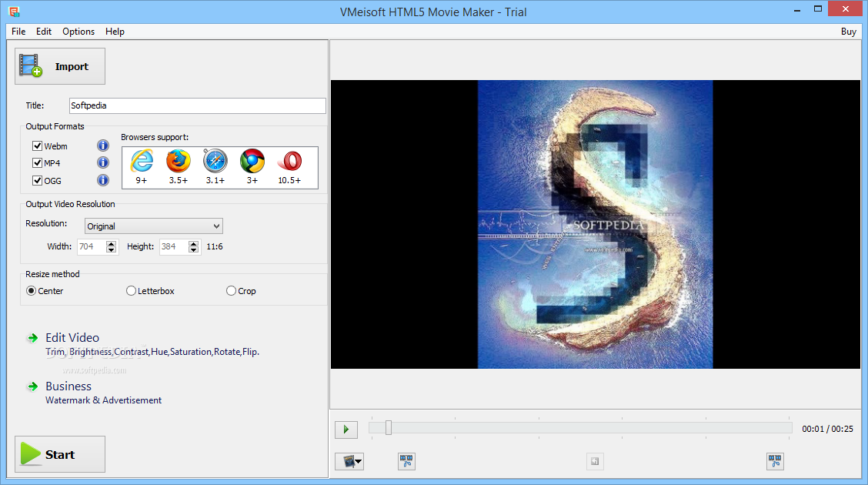Click the playback seek slider handle
Screen dimensions: 868x485
click(x=389, y=427)
